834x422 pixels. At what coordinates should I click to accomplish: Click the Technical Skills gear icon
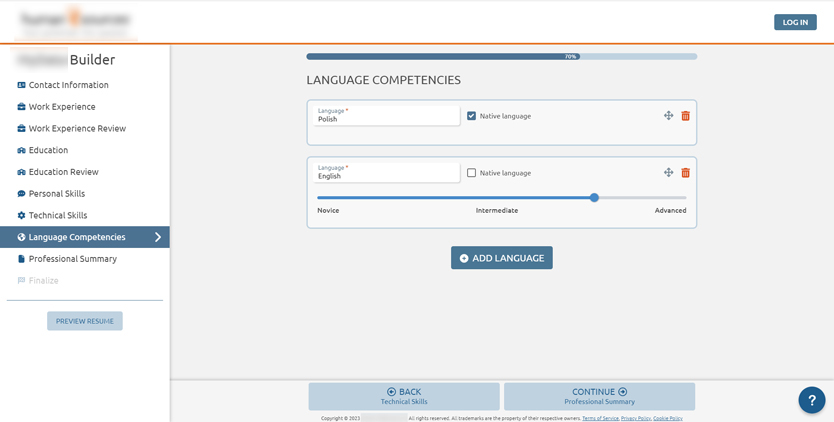pyautogui.click(x=21, y=215)
